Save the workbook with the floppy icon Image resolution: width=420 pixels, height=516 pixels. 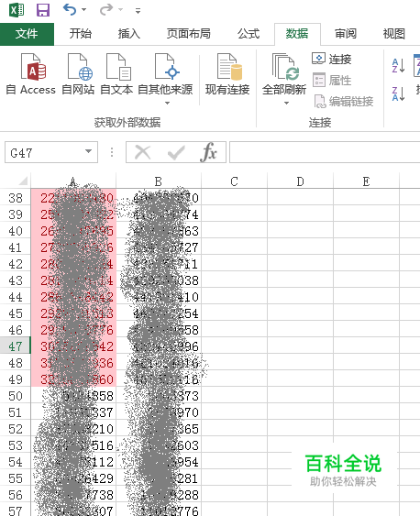[x=43, y=10]
